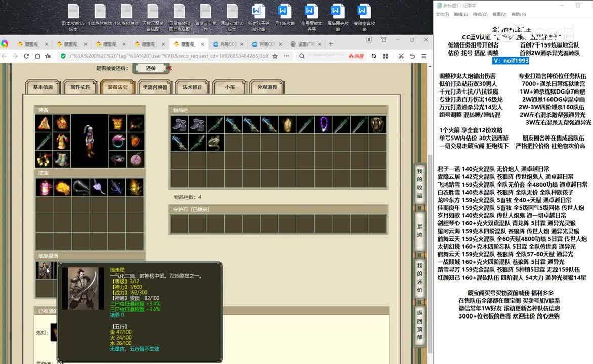Open the 雁塔异光攻略 desktop document
This screenshot has height=364, width=593.
[337, 17]
